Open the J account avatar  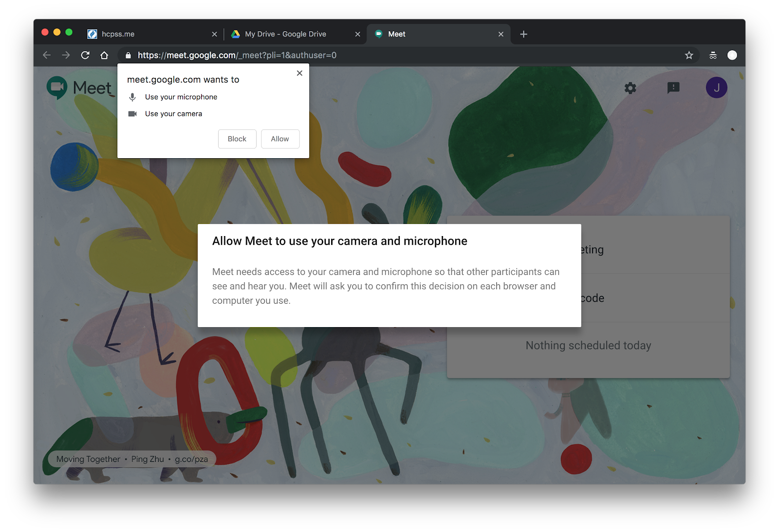pyautogui.click(x=717, y=88)
